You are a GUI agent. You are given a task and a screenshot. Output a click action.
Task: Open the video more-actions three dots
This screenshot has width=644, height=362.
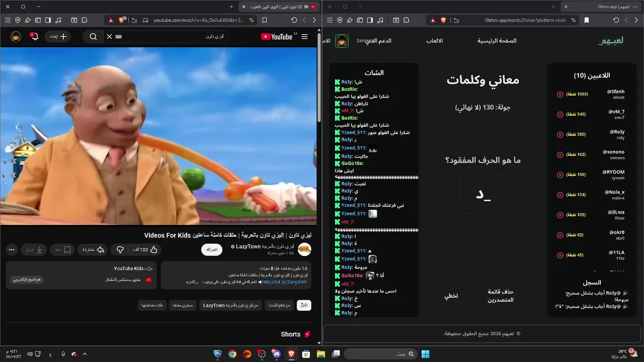12,249
